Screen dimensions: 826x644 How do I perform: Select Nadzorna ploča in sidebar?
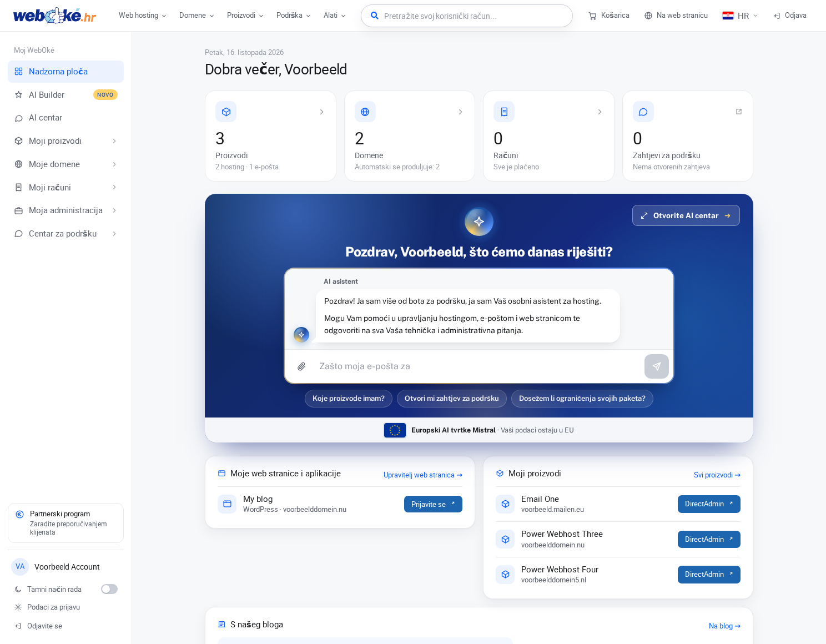(x=66, y=72)
